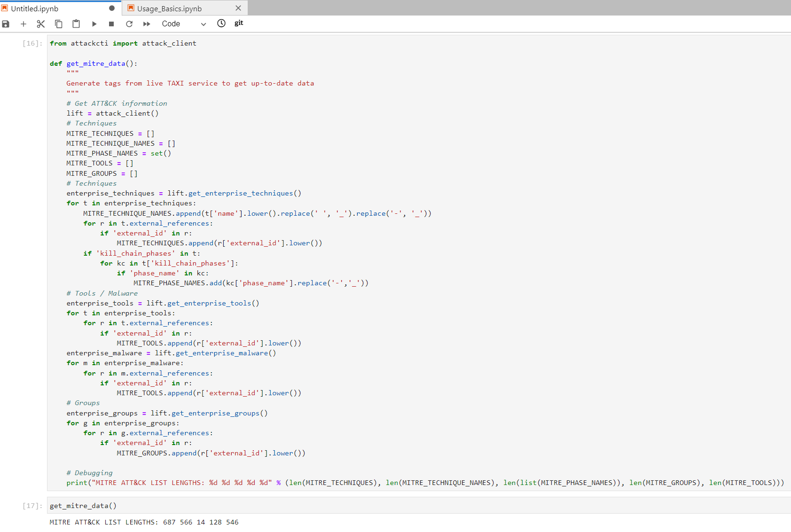
Task: Interrupt the kernel
Action: [x=111, y=23]
